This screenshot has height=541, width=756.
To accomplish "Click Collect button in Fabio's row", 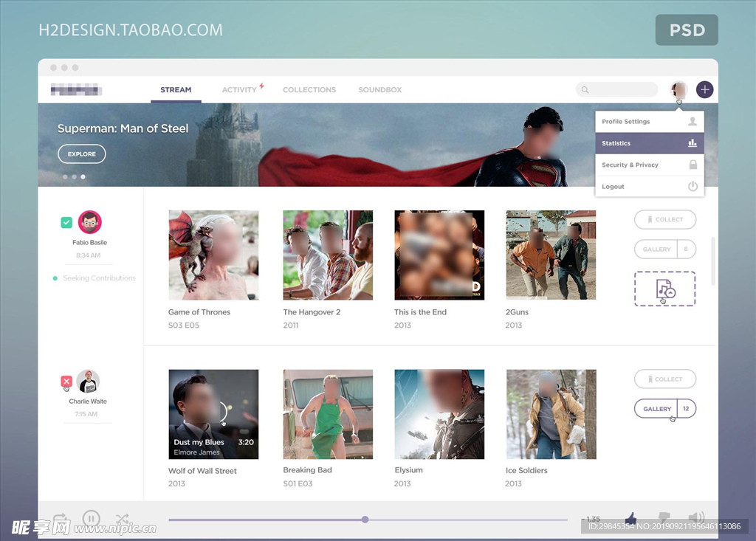I will point(665,219).
